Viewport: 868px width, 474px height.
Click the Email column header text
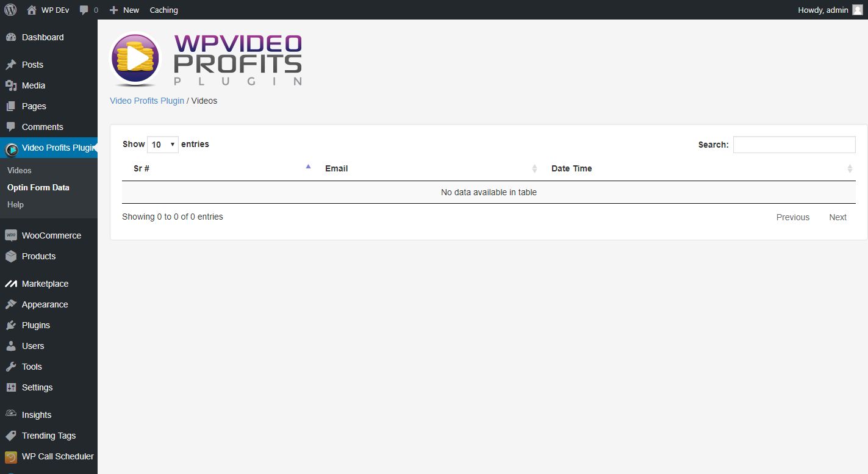point(337,168)
